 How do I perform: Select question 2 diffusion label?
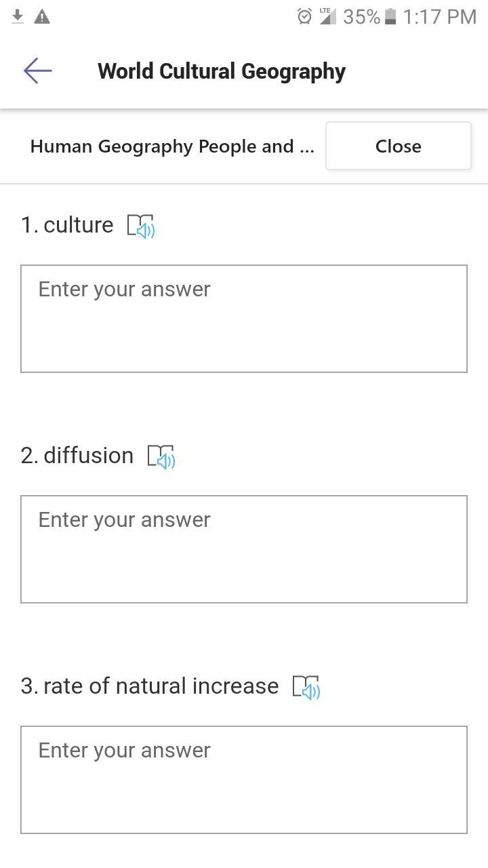[x=77, y=456]
